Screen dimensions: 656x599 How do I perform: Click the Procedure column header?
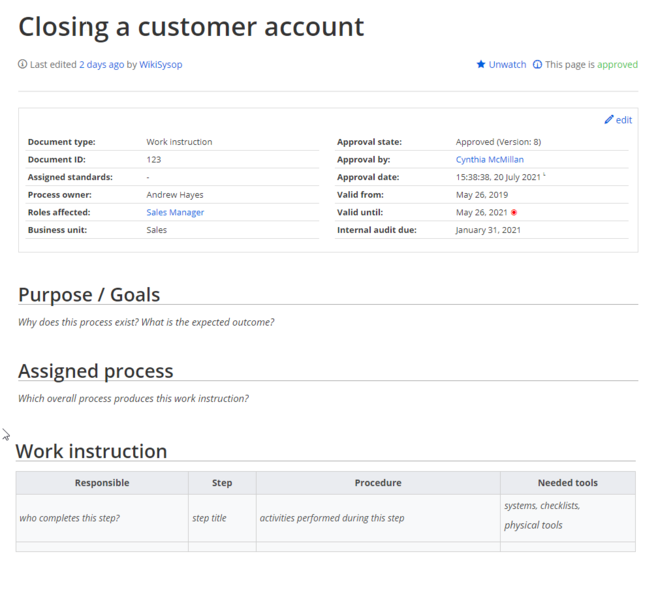tap(378, 483)
